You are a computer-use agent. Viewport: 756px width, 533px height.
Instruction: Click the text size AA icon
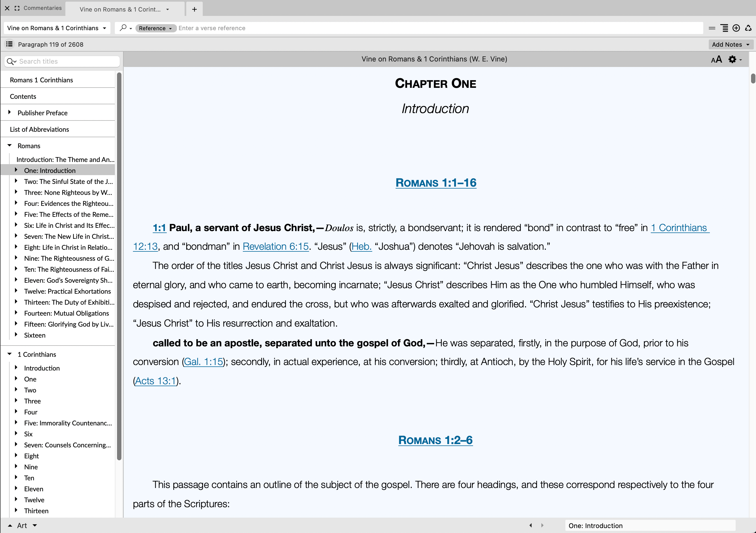(x=716, y=60)
